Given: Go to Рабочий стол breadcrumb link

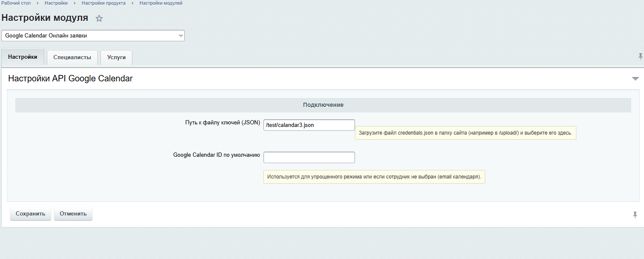Looking at the screenshot, I should point(16,3).
